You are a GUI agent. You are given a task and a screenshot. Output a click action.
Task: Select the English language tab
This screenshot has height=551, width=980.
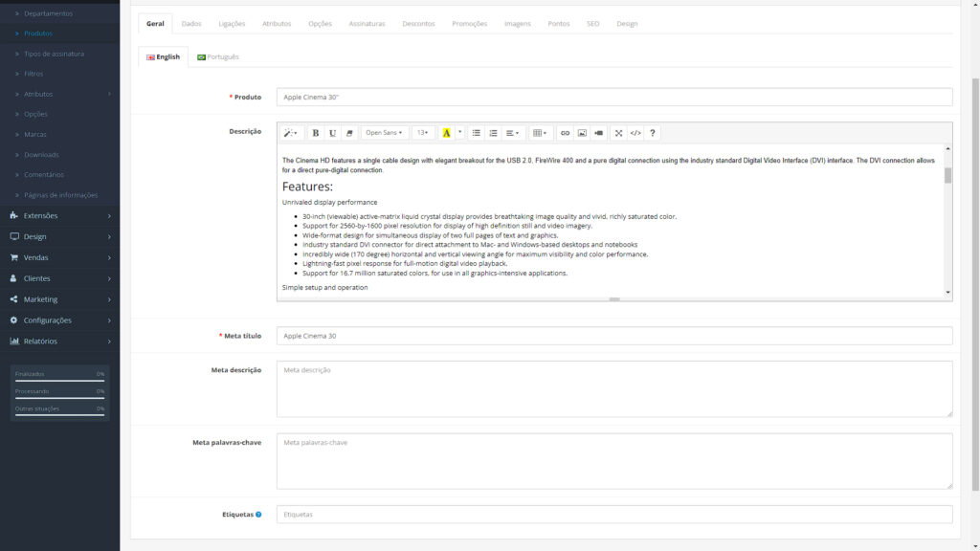pos(163,56)
